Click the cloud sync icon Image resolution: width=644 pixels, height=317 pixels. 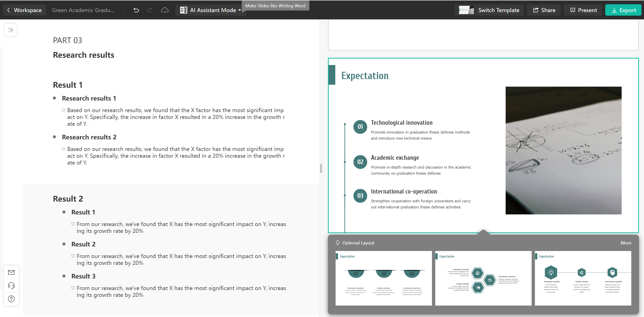pyautogui.click(x=165, y=10)
